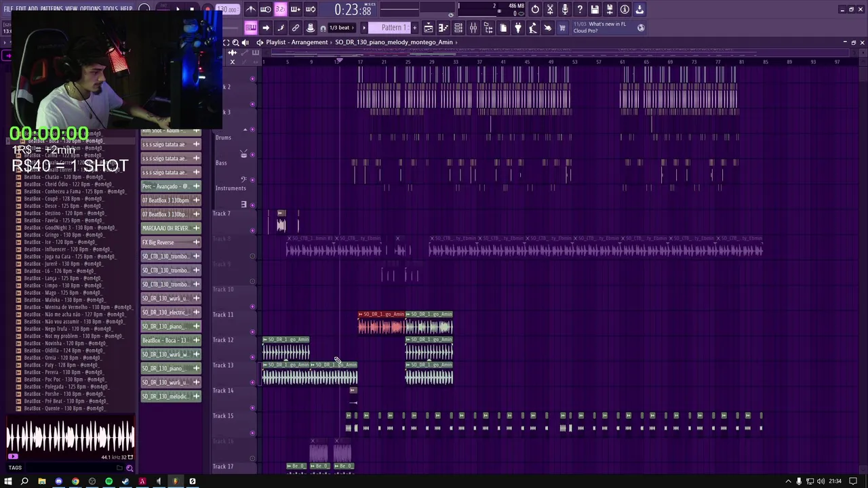Select SO_DR_130_melodic in picker panel
868x488 pixels.
point(171,396)
